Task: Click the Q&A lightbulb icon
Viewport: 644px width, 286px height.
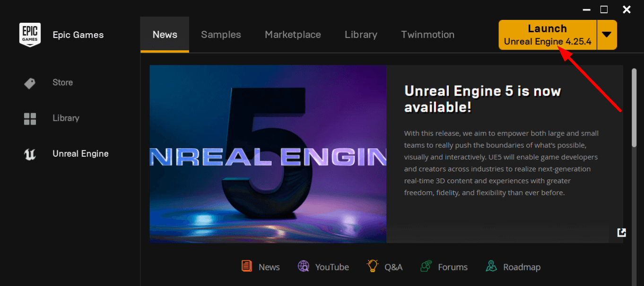Action: point(373,266)
